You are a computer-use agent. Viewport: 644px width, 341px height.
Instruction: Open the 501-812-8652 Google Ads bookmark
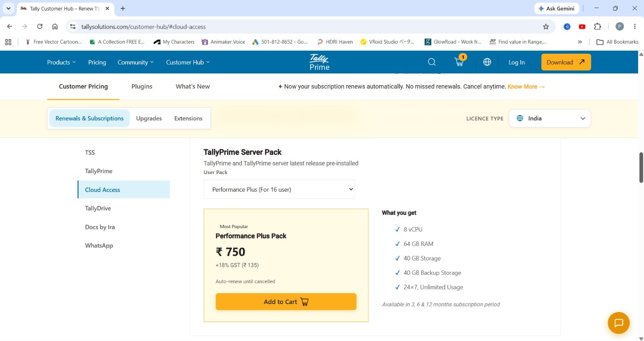tap(280, 42)
